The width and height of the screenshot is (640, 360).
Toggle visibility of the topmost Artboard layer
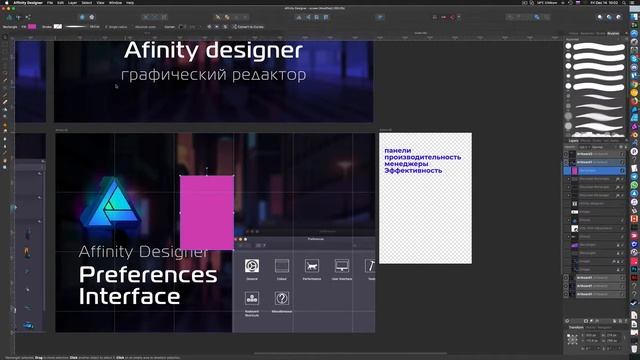point(622,154)
